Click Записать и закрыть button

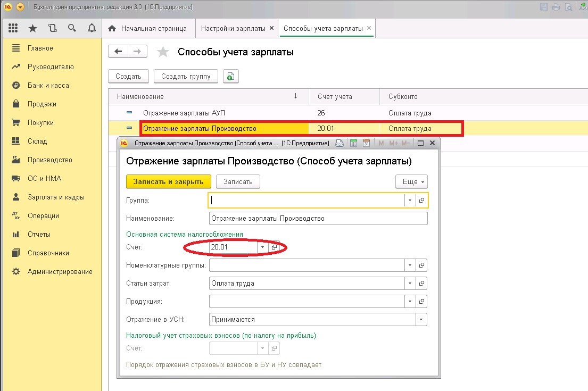click(168, 181)
